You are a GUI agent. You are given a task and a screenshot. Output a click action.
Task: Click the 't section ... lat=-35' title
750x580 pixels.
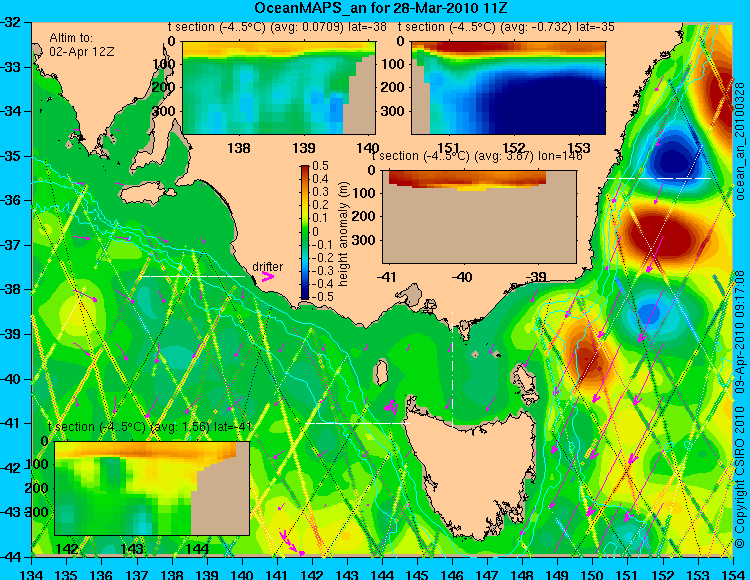click(x=506, y=27)
